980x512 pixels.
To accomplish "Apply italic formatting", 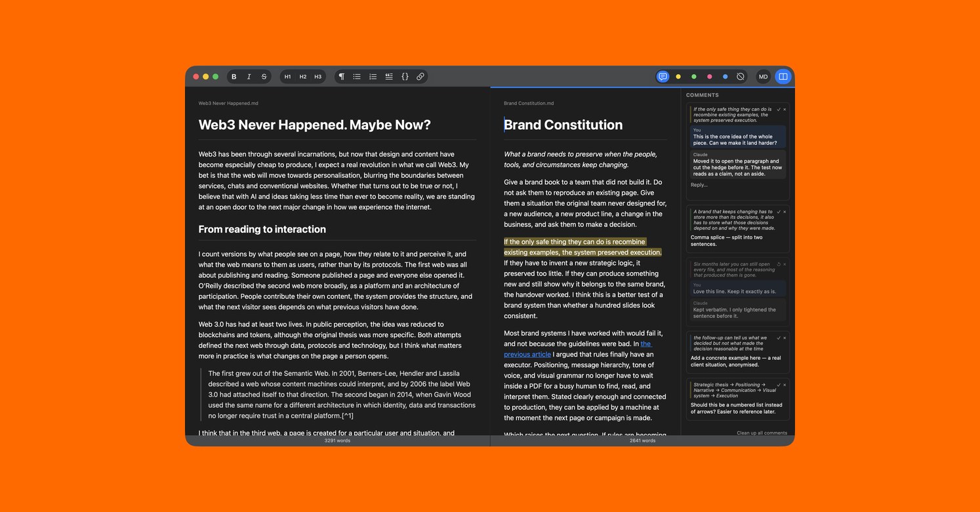I will [249, 77].
